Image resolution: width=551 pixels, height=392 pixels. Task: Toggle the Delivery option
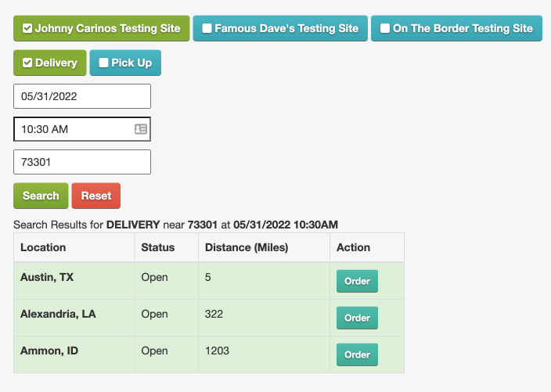point(50,63)
